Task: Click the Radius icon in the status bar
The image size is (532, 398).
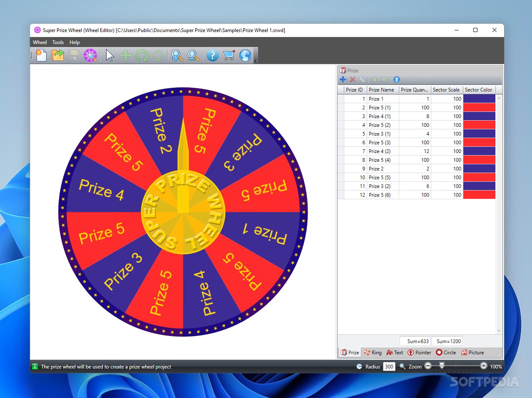Action: [x=359, y=366]
